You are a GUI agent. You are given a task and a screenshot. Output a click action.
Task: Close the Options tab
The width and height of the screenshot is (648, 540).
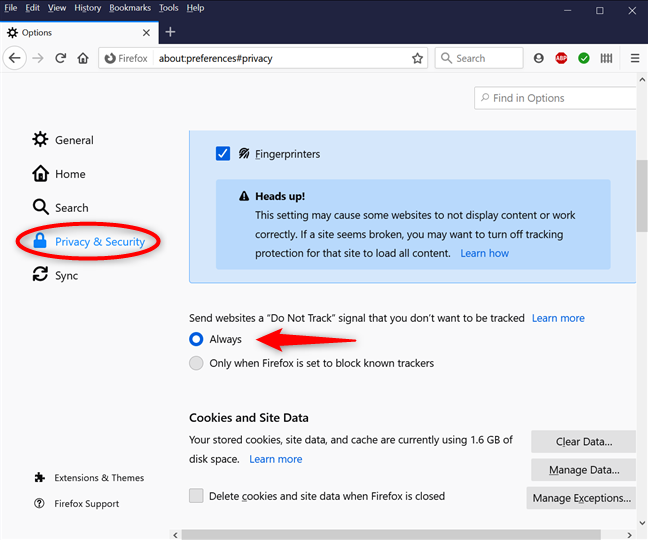[x=146, y=33]
